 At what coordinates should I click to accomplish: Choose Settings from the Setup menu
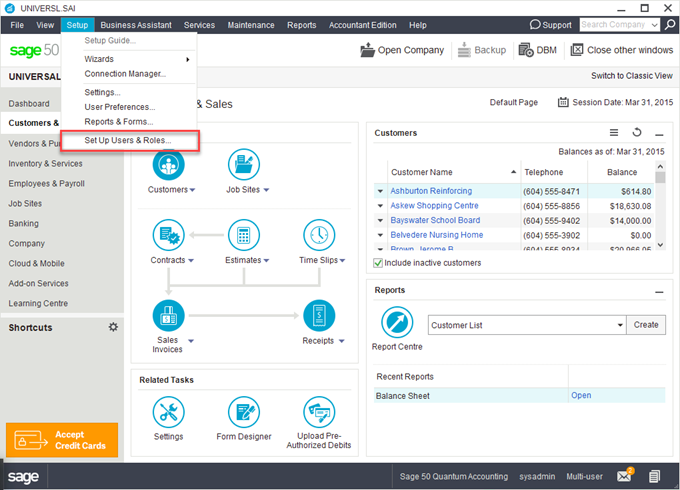(x=130, y=92)
